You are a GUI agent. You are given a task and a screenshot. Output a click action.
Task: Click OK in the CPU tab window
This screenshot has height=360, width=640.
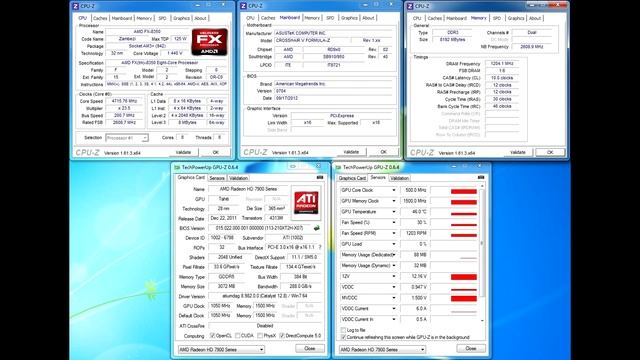(x=216, y=152)
